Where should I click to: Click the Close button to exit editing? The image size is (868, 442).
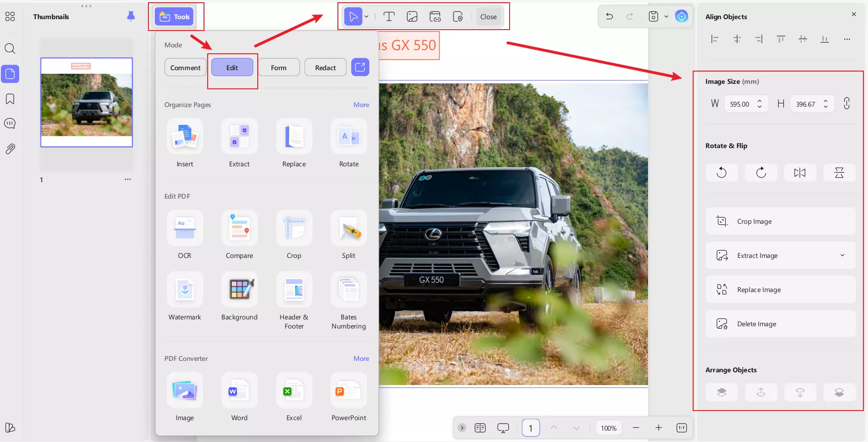tap(488, 16)
